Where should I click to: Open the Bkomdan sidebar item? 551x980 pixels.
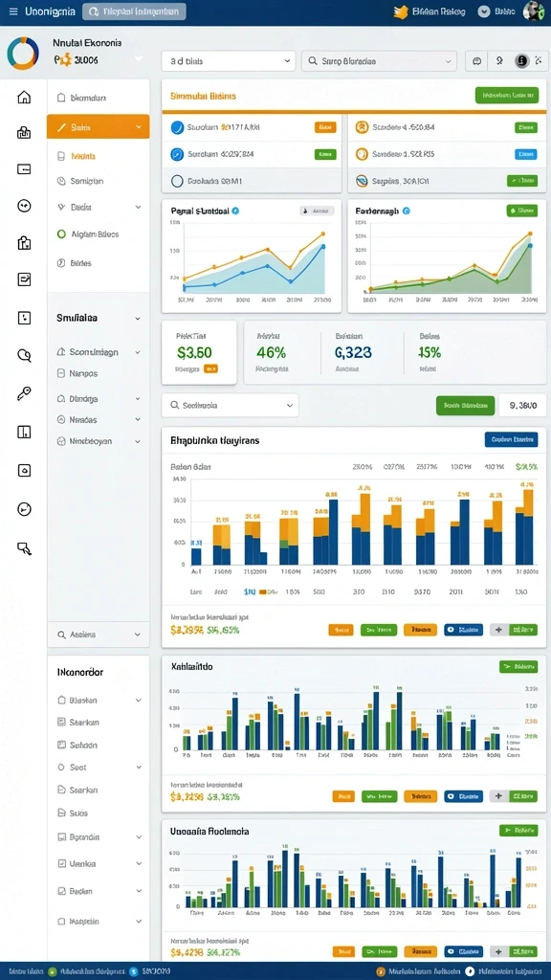pos(99,98)
